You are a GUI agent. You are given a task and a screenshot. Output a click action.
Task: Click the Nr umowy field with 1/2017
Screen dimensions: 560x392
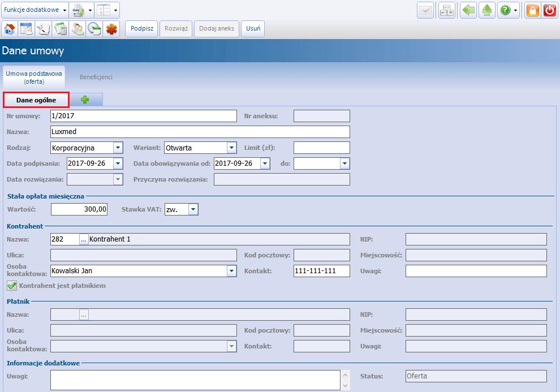tap(144, 115)
